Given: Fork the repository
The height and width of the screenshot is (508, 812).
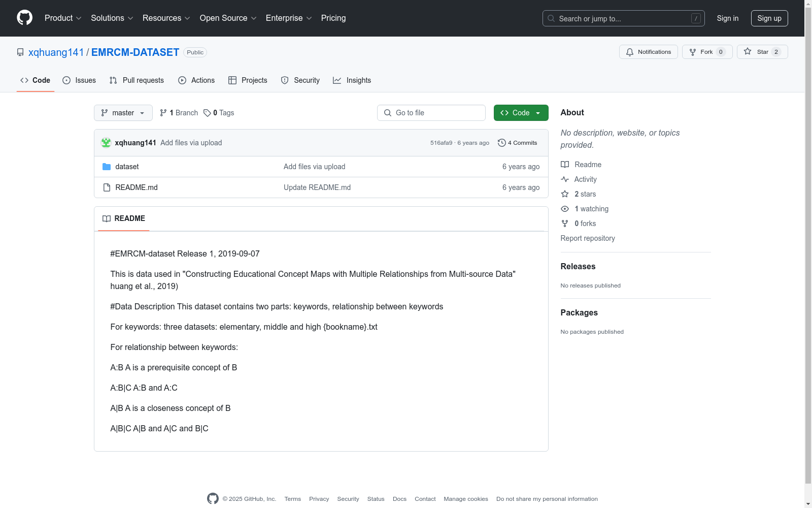Looking at the screenshot, I should [707, 52].
